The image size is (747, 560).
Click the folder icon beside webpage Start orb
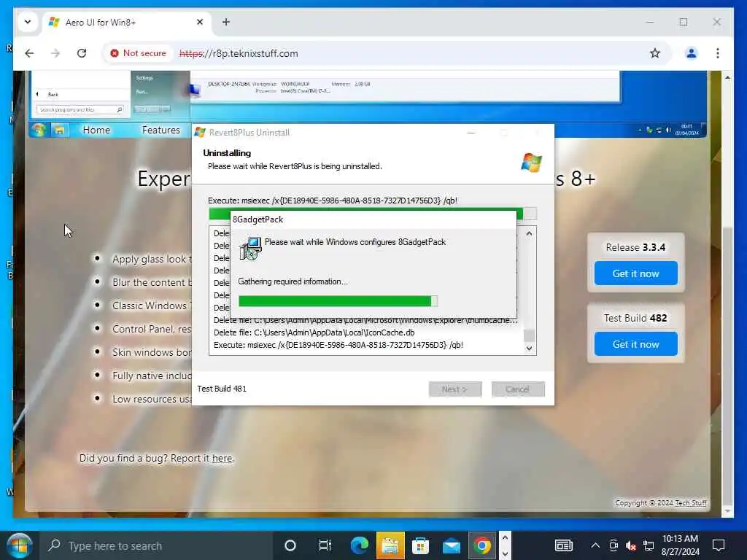tap(59, 130)
